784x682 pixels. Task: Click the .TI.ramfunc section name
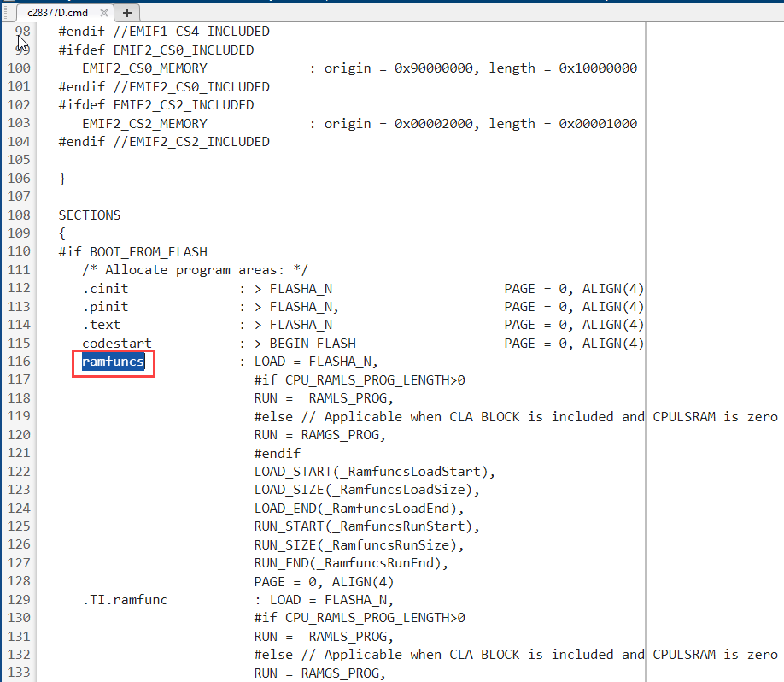pyautogui.click(x=125, y=599)
